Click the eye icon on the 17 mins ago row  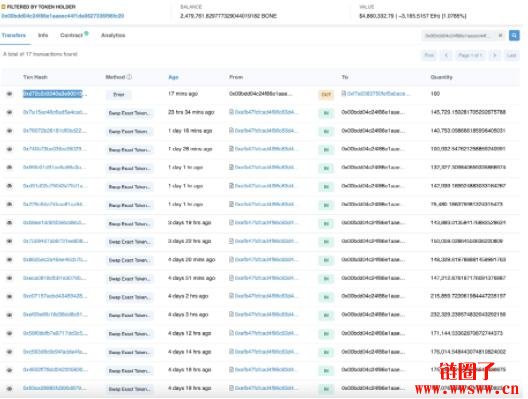9,94
